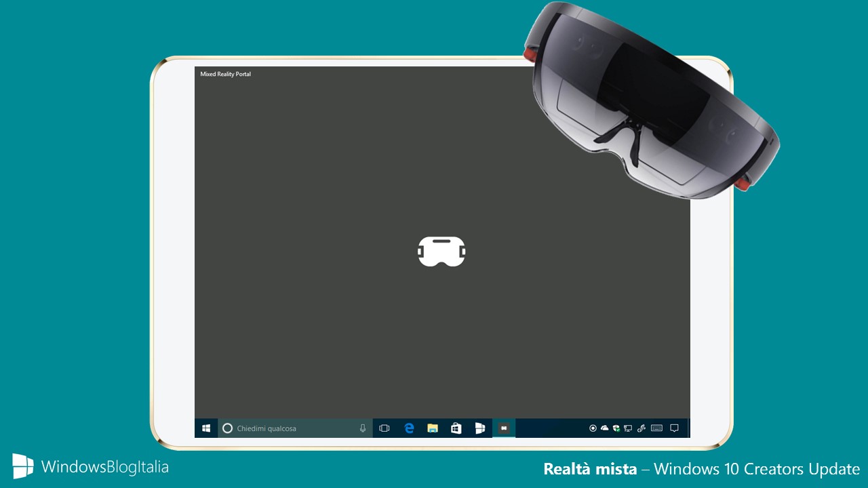Click the circular record tray icon

pyautogui.click(x=593, y=428)
